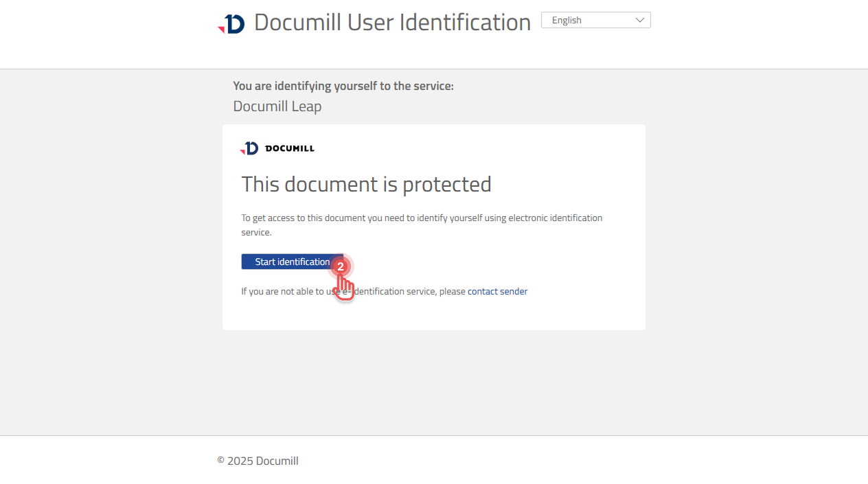Click the "Documill User Identification" page title
868x484 pixels.
pyautogui.click(x=392, y=22)
